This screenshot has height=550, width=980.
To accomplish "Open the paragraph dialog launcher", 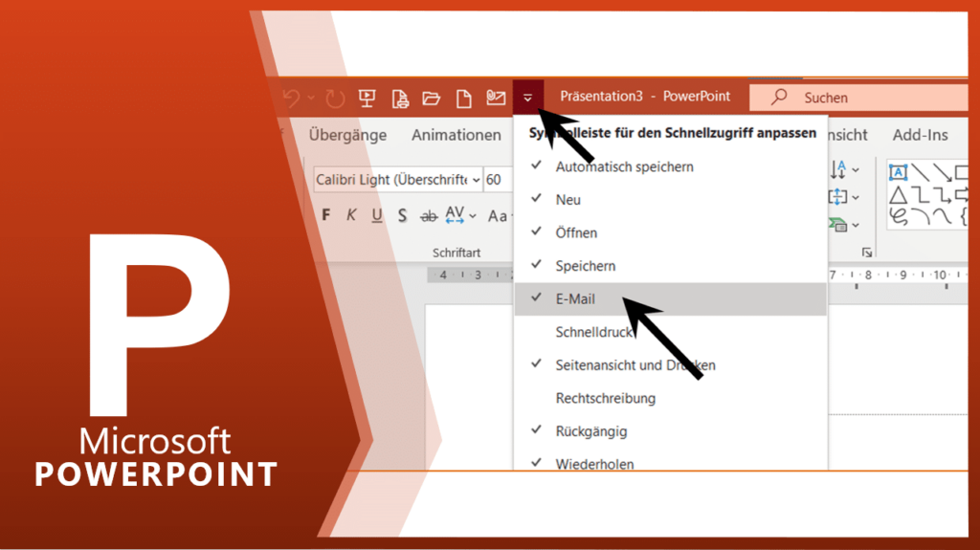I will click(x=867, y=253).
